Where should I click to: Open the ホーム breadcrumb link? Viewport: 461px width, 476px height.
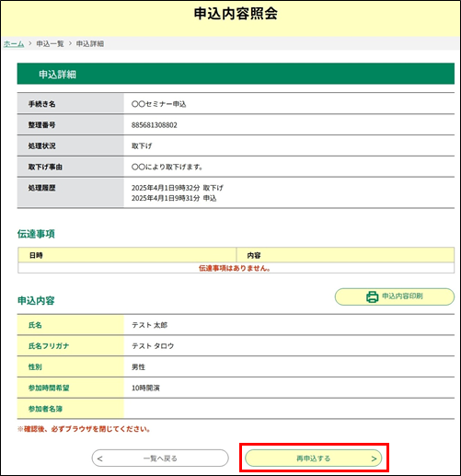click(x=14, y=44)
